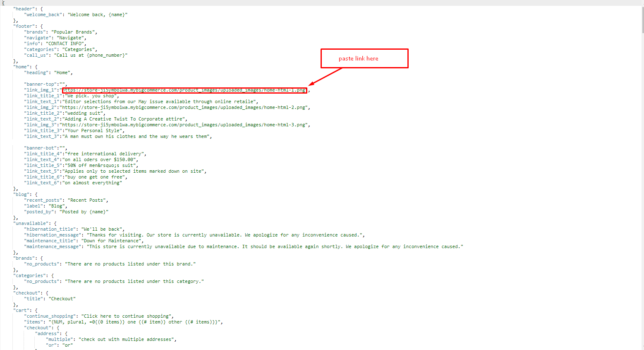Select the "Your Personal Style" title line

74,130
